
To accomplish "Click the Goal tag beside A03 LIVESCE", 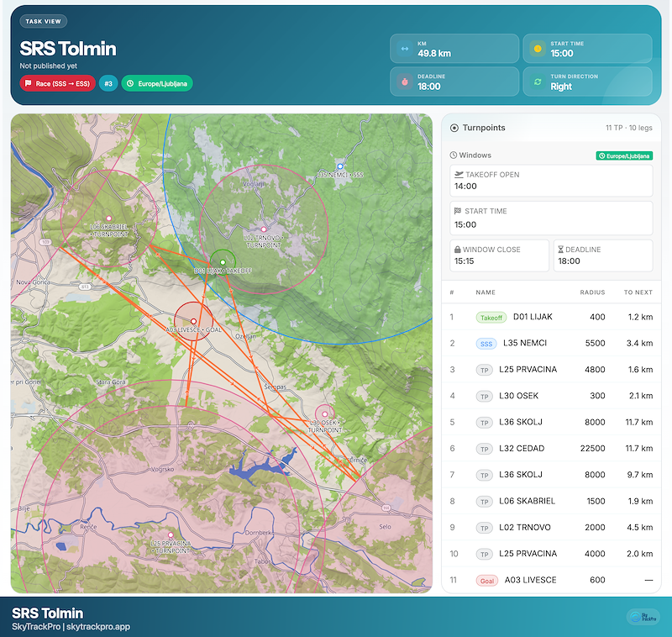I will pos(487,581).
